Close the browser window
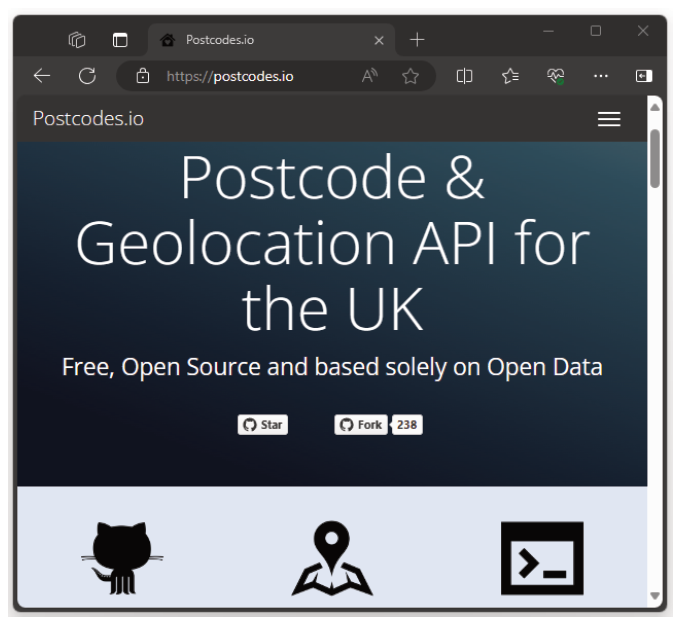This screenshot has width=681, height=626. pos(643,31)
